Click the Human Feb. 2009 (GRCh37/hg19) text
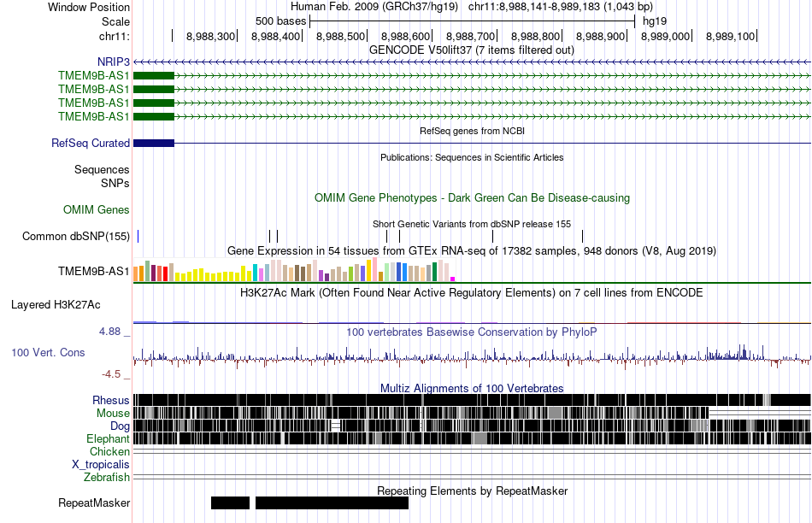This screenshot has width=812, height=523. click(x=374, y=7)
